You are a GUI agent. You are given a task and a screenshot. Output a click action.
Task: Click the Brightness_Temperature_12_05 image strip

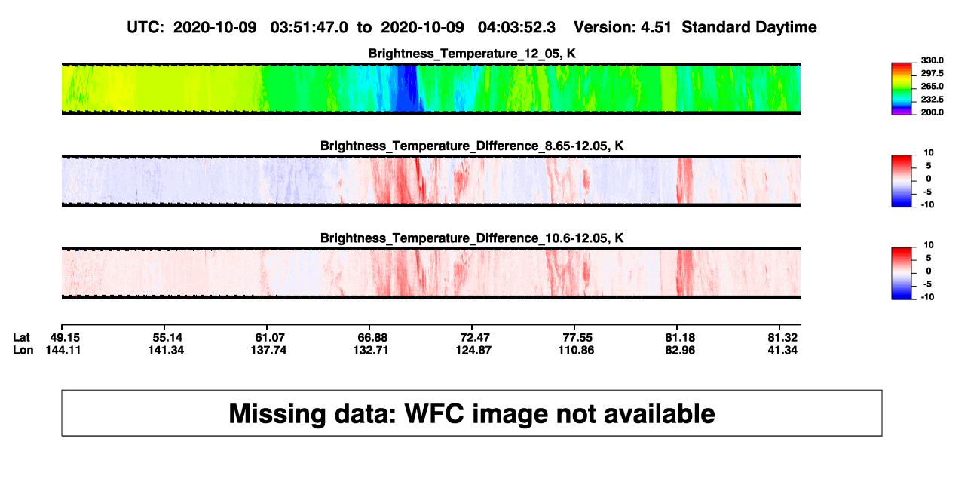pyautogui.click(x=430, y=88)
